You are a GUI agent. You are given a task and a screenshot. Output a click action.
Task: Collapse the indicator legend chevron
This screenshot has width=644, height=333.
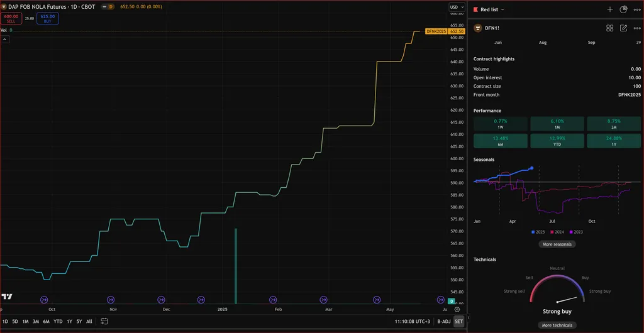5,40
